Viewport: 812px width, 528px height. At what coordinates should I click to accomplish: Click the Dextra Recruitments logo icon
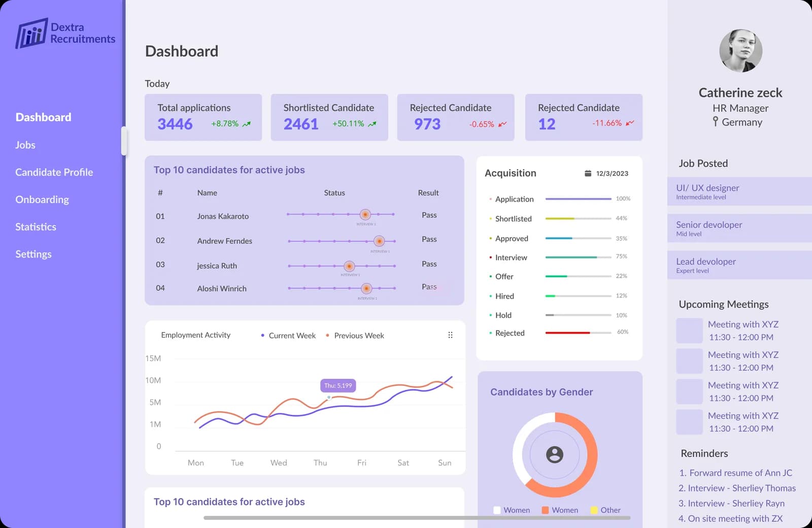point(31,34)
